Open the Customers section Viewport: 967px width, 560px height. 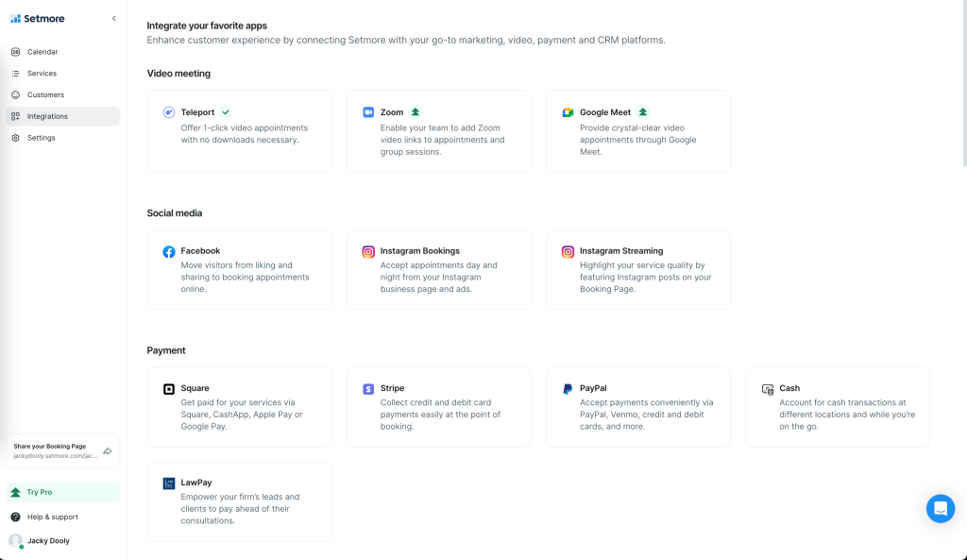tap(45, 94)
